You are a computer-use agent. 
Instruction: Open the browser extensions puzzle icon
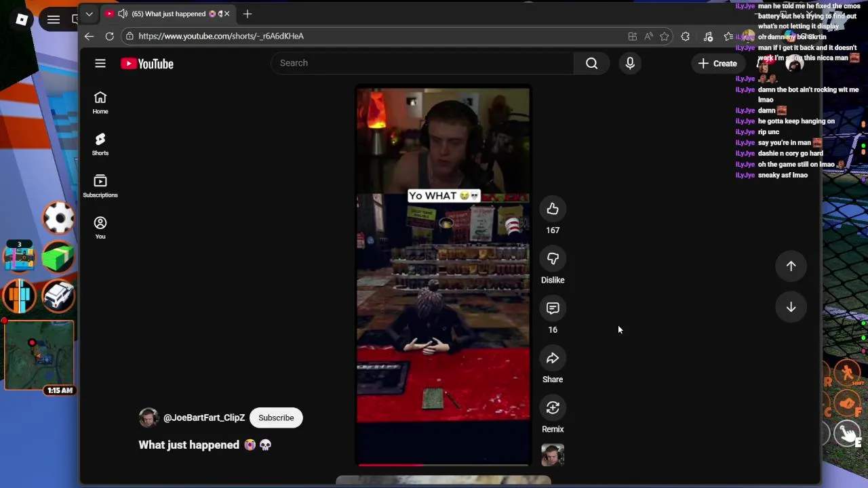pos(685,36)
